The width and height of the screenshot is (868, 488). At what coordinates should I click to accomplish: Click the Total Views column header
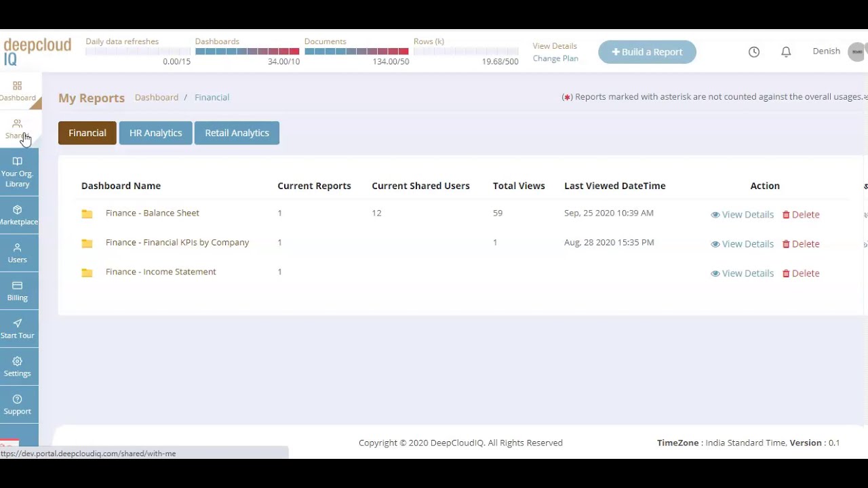(x=519, y=186)
